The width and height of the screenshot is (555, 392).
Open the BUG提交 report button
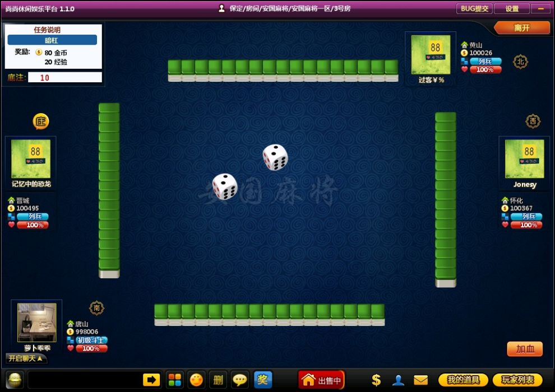coord(474,8)
